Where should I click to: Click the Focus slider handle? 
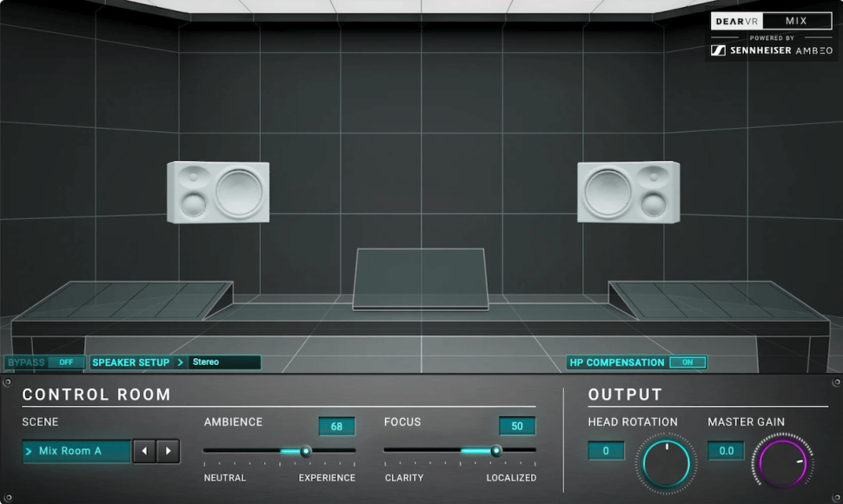click(x=495, y=452)
